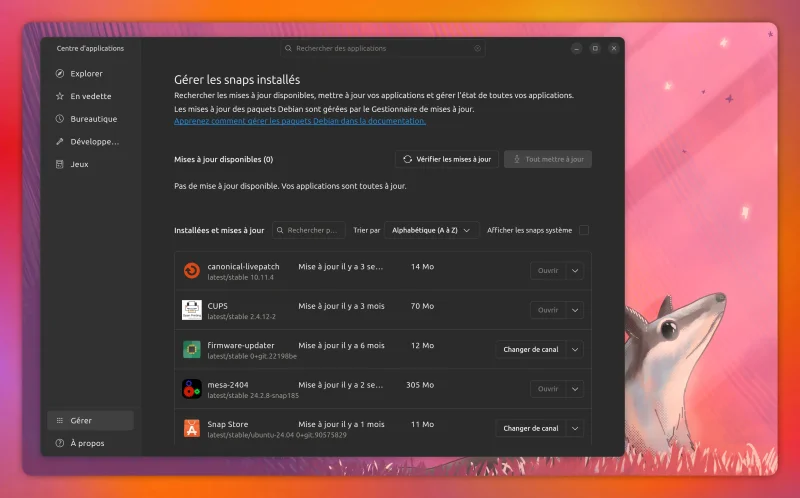Select the canonical-livepatch name text
The height and width of the screenshot is (498, 800).
(x=243, y=266)
